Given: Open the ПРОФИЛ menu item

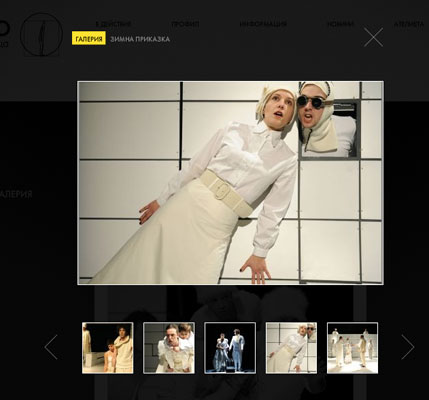Looking at the screenshot, I should click(185, 24).
